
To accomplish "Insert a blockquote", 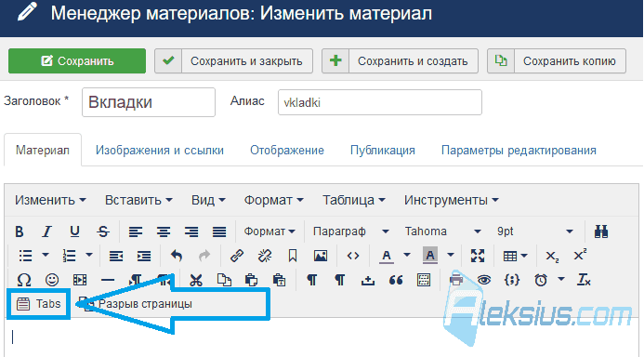I will 396,280.
